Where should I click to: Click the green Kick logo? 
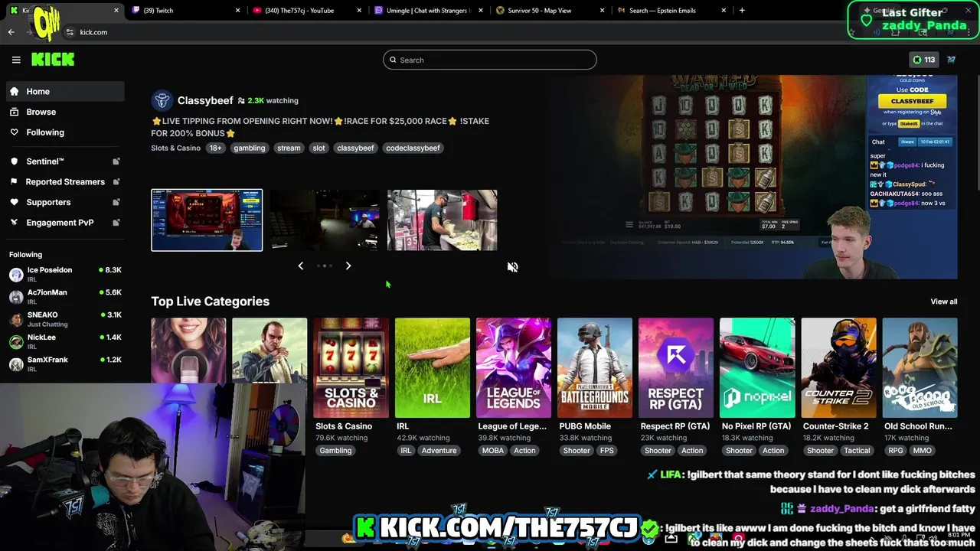pyautogui.click(x=53, y=60)
